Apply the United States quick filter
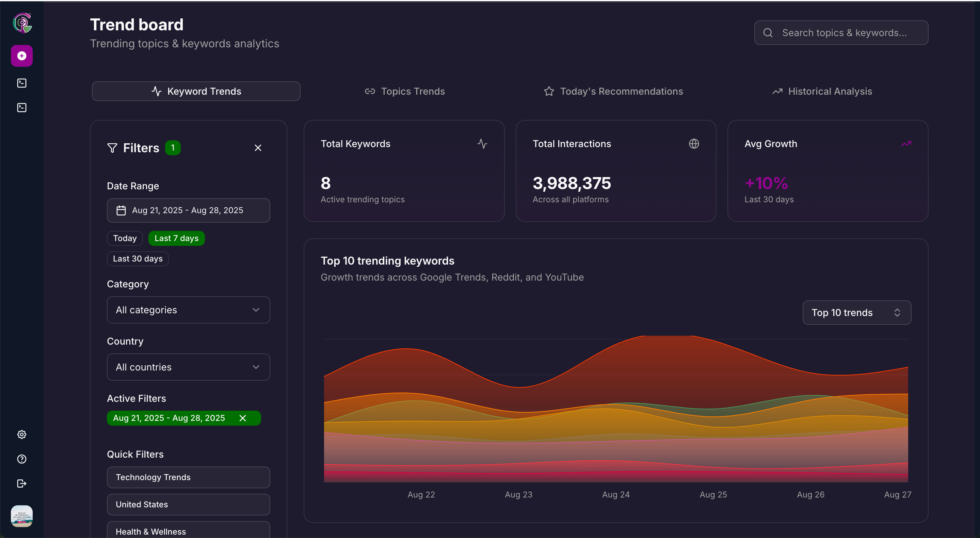 click(188, 505)
